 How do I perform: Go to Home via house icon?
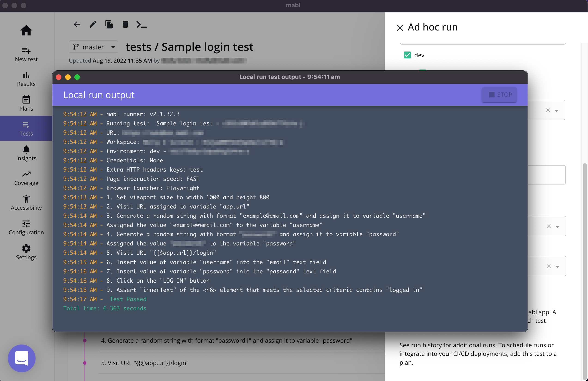click(x=26, y=31)
